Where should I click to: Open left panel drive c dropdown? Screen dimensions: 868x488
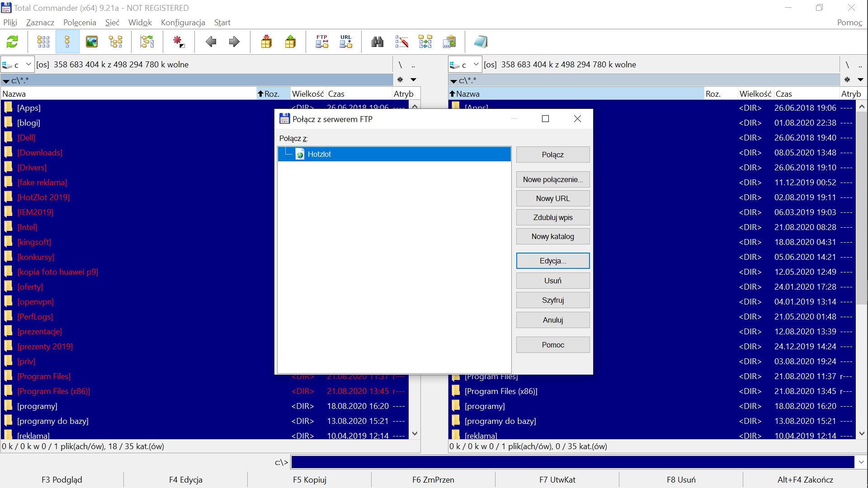[17, 65]
